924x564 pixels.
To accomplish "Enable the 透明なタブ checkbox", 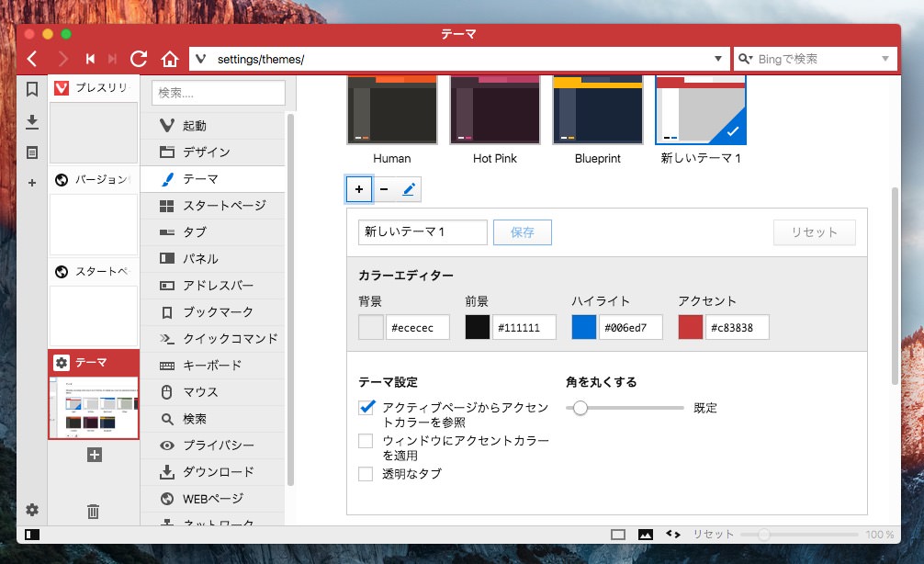I will 366,474.
